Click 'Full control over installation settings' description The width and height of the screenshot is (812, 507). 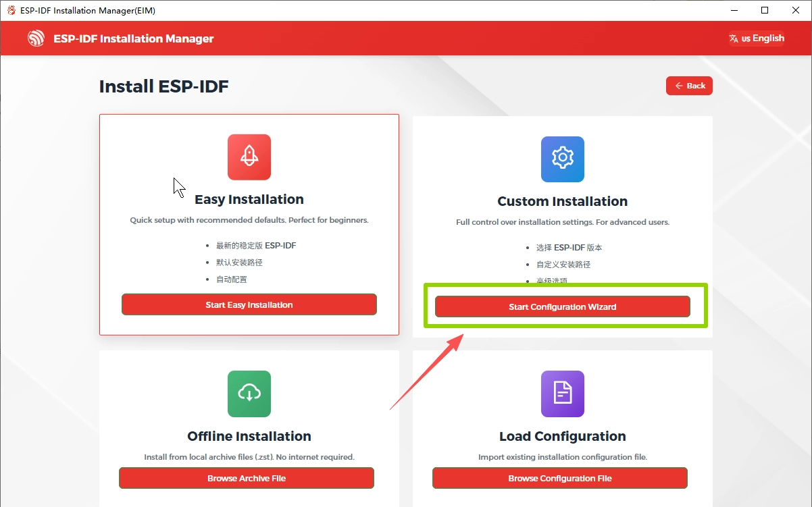pyautogui.click(x=563, y=222)
